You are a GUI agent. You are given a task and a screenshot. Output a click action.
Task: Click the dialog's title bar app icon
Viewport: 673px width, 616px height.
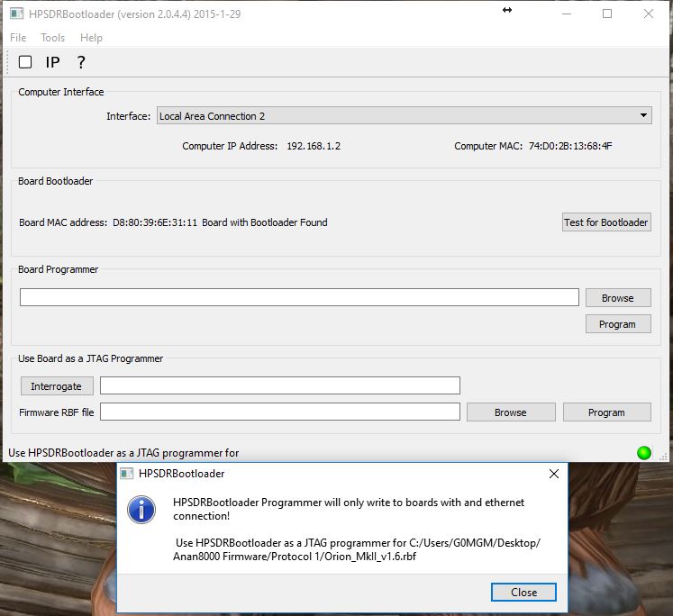click(127, 474)
